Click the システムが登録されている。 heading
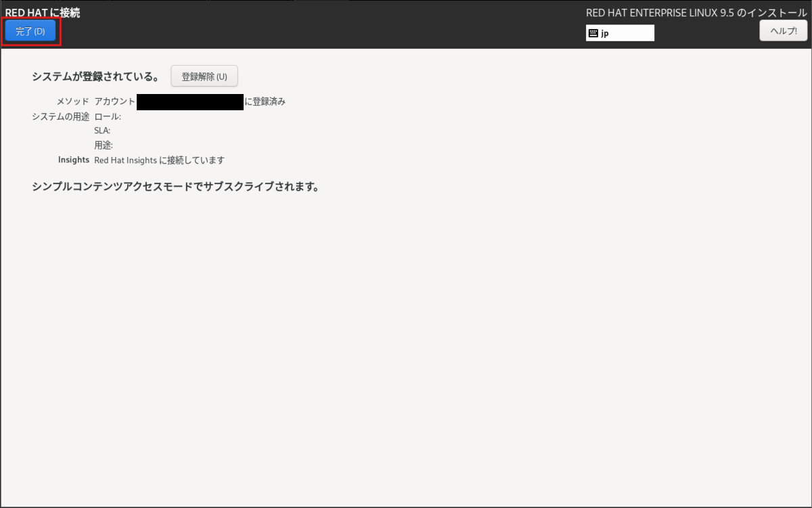The width and height of the screenshot is (812, 508). click(x=96, y=76)
